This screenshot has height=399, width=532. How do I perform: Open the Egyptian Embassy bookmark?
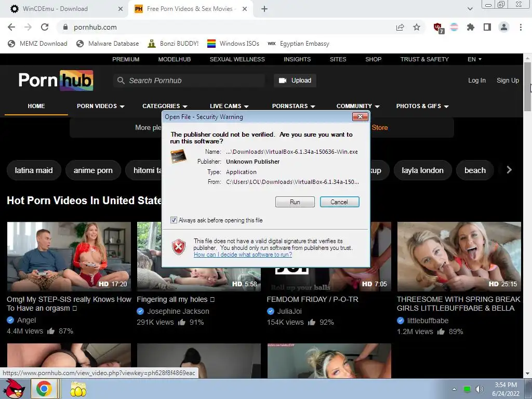tap(298, 44)
